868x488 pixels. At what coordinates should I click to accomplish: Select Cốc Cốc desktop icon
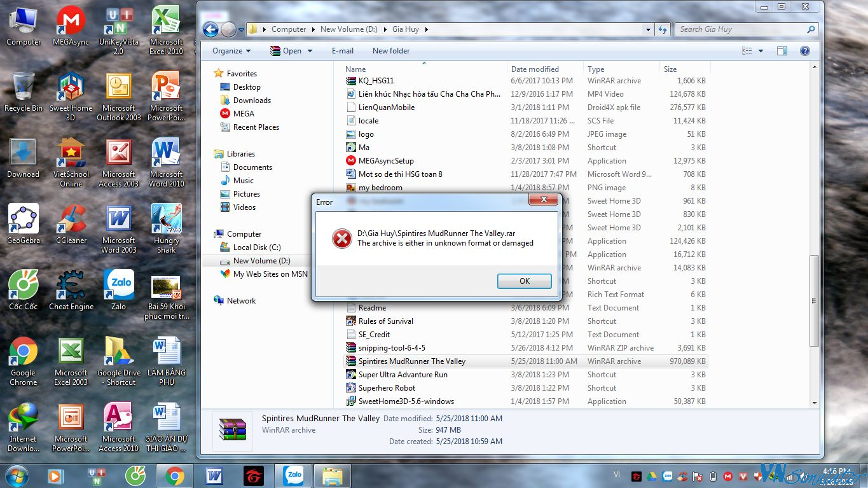[24, 291]
